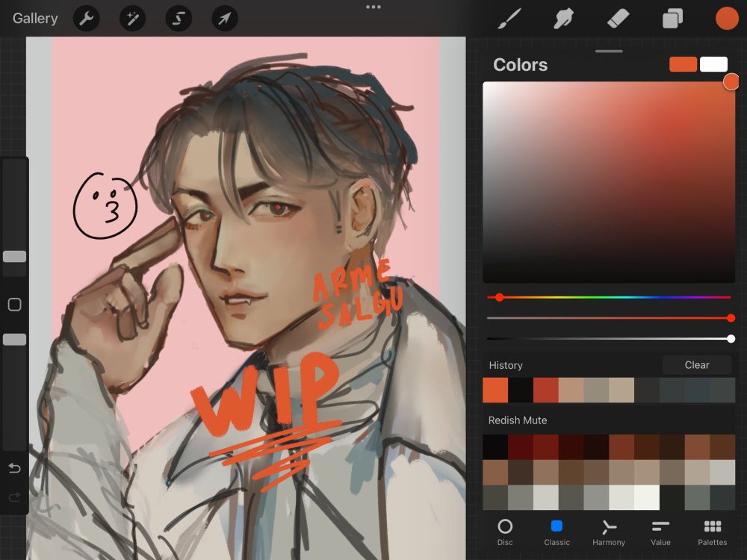Open the Actions wrench menu
This screenshot has width=747, height=560.
[86, 19]
